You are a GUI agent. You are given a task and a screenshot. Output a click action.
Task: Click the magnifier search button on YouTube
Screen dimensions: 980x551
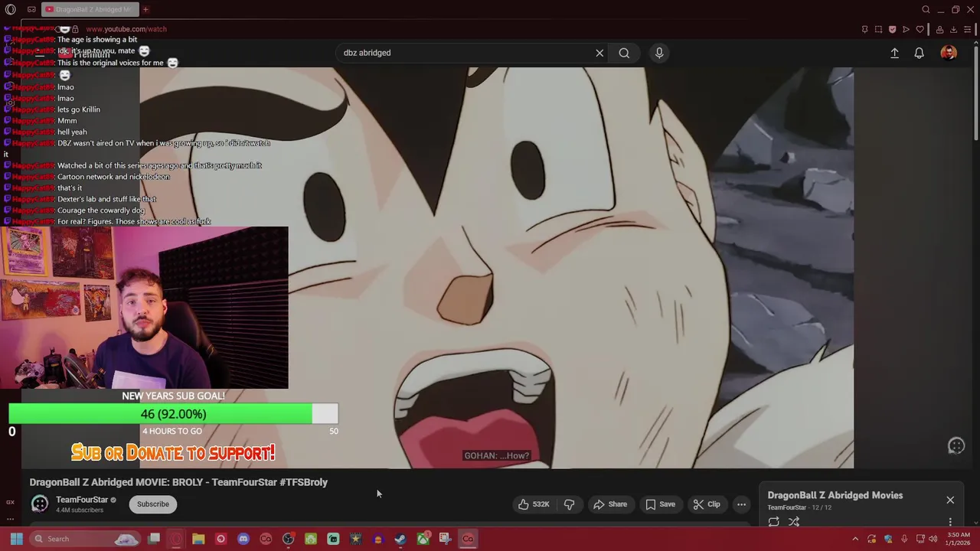click(624, 53)
